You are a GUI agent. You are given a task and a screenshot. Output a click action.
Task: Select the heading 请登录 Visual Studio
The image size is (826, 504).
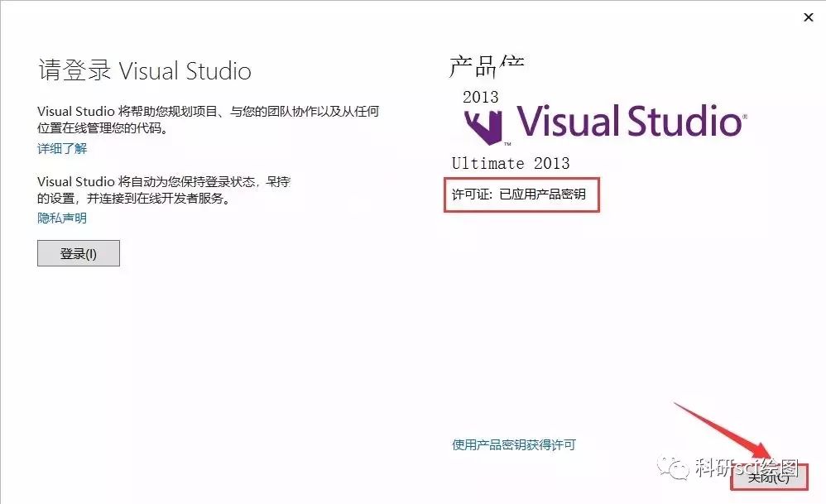(145, 70)
